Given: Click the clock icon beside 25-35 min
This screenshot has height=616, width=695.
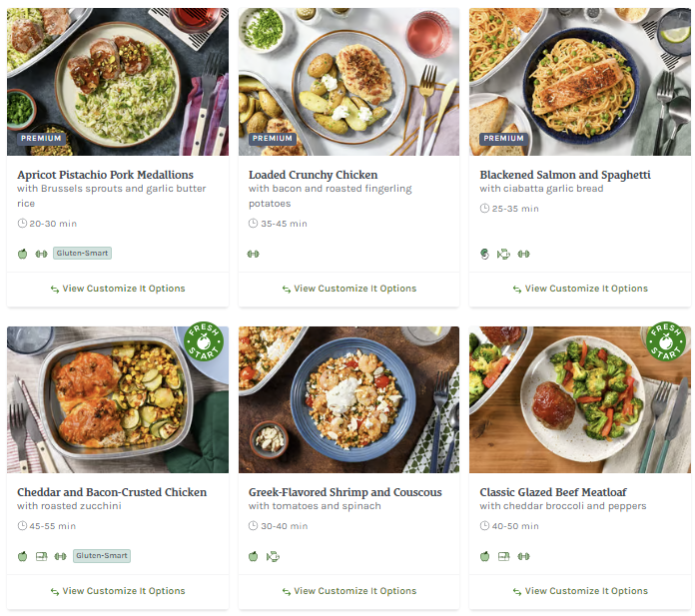Looking at the screenshot, I should (x=484, y=209).
